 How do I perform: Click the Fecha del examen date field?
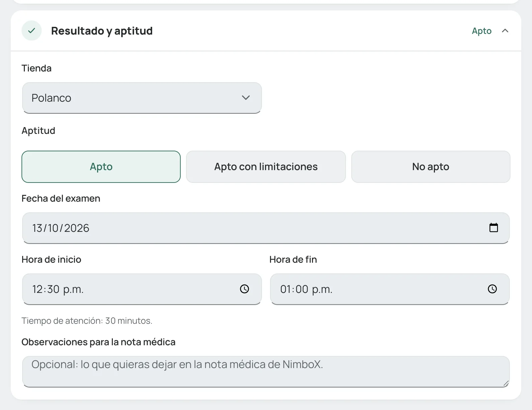266,228
